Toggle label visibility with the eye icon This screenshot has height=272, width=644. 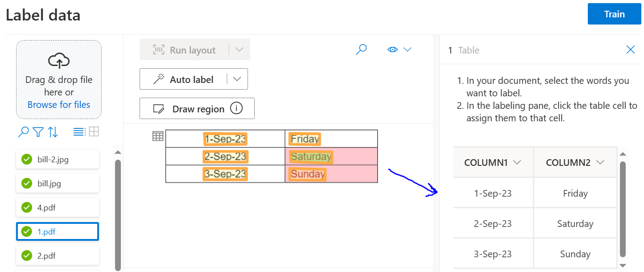tap(392, 49)
